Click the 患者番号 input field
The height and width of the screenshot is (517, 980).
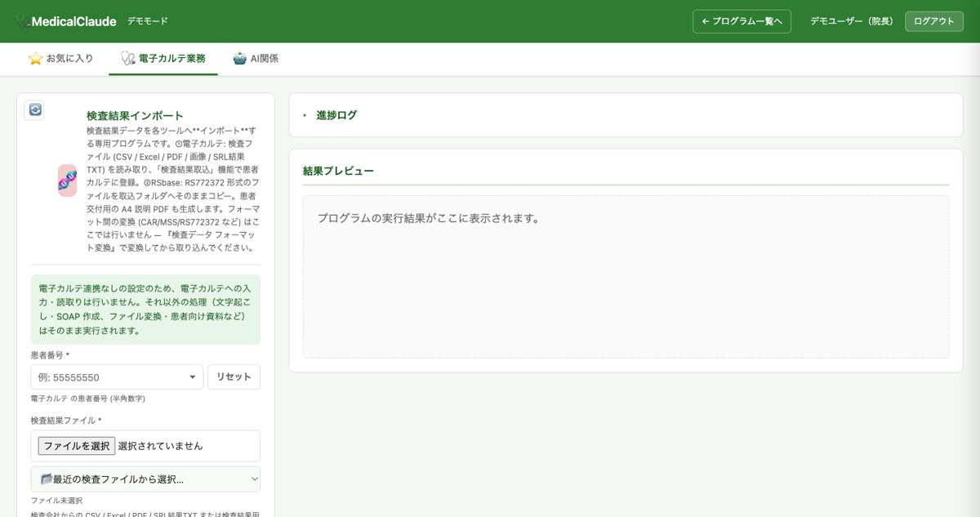click(x=117, y=377)
